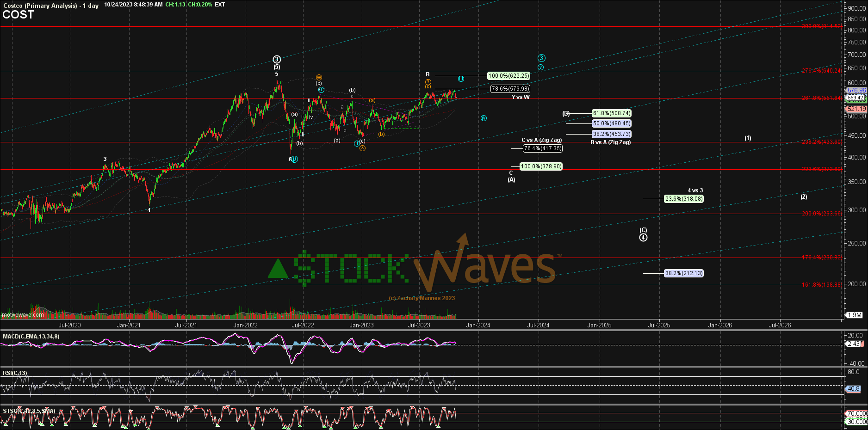
Task: Select the 76.4%(417.35) extension label
Action: pos(543,148)
